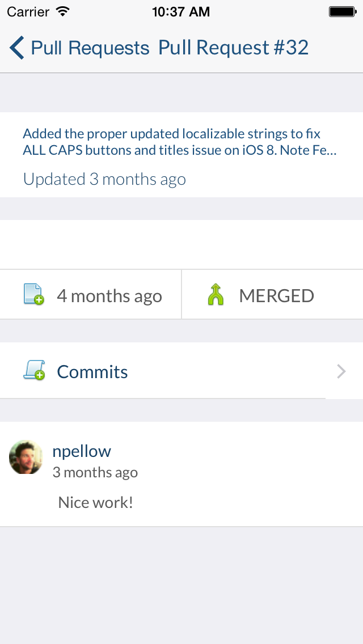Expand Commits using the right chevron
363x644 pixels.
(x=341, y=372)
